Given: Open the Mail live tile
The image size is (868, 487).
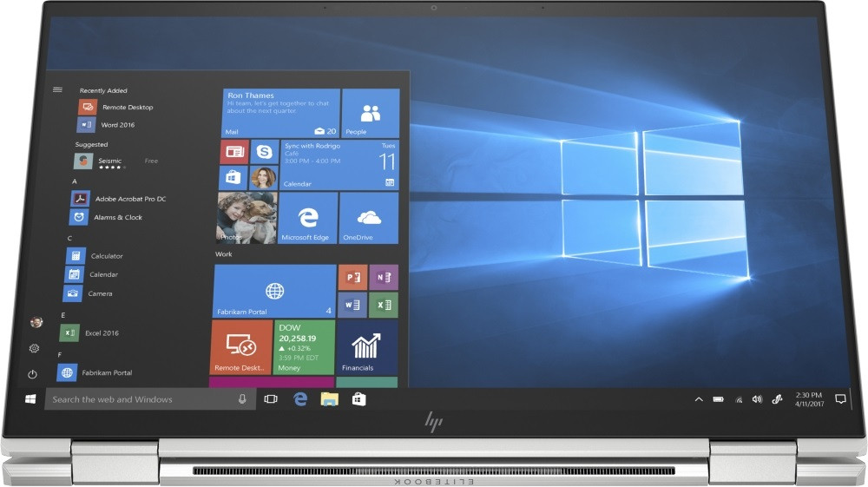Looking at the screenshot, I should (x=280, y=113).
